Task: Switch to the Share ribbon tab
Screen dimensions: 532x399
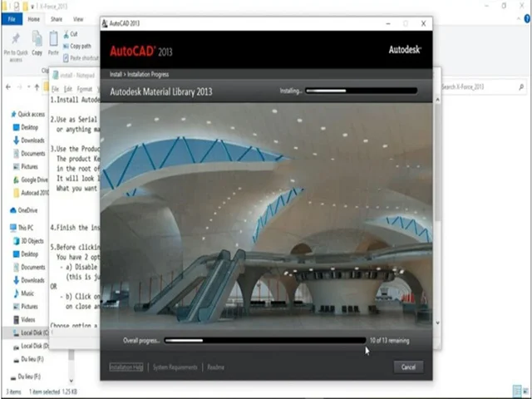Action: pos(57,19)
